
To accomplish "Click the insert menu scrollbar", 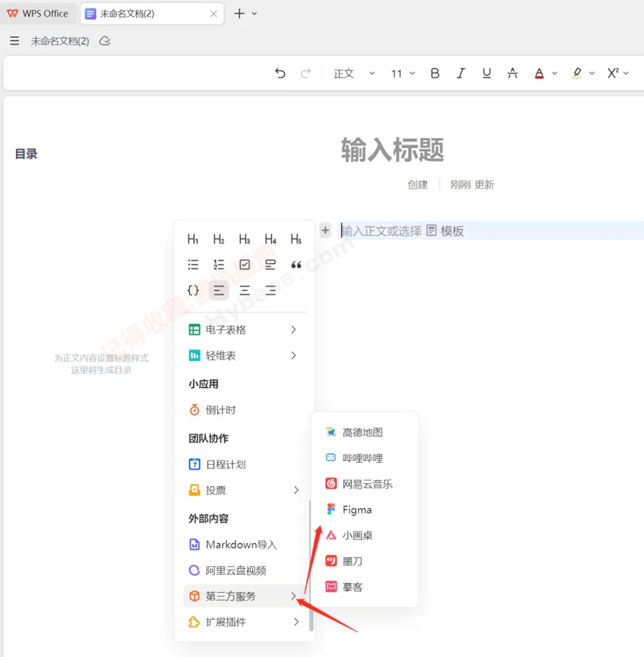I will click(x=311, y=566).
